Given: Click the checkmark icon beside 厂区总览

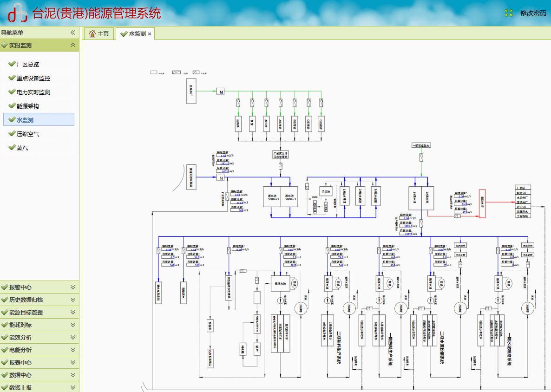Looking at the screenshot, I should (12, 64).
